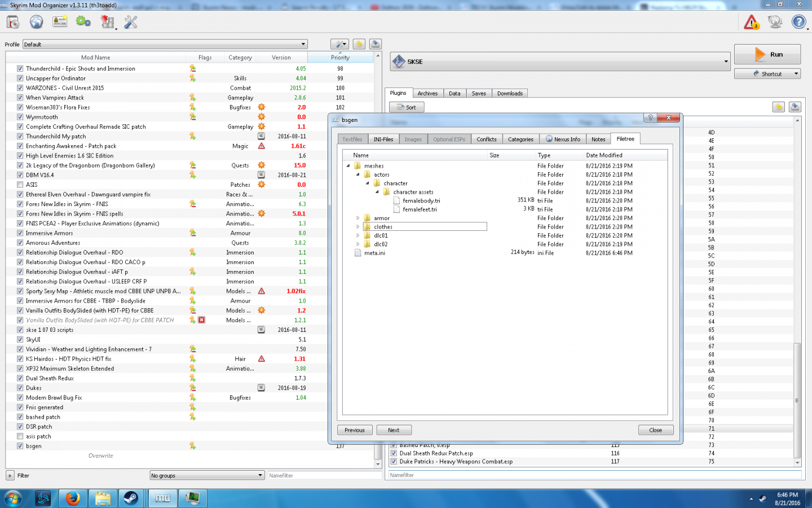Switch to the Conflicts tab
This screenshot has width=812, height=508.
point(487,139)
